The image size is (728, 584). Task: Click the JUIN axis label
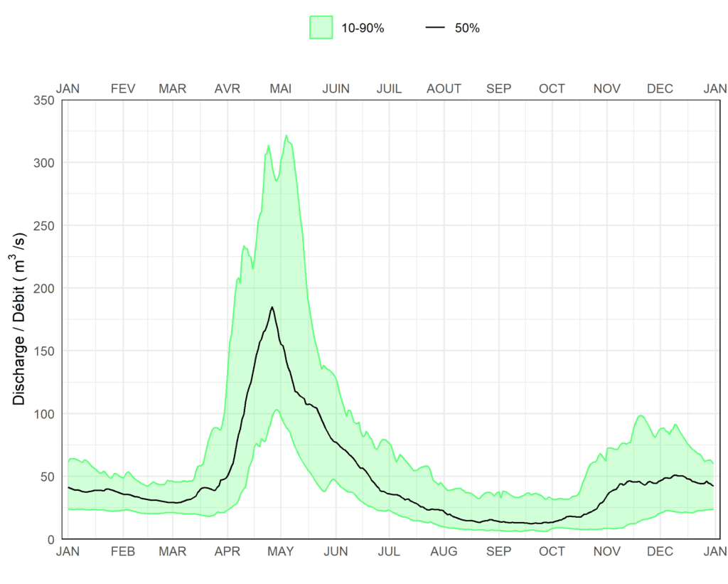[x=336, y=89]
